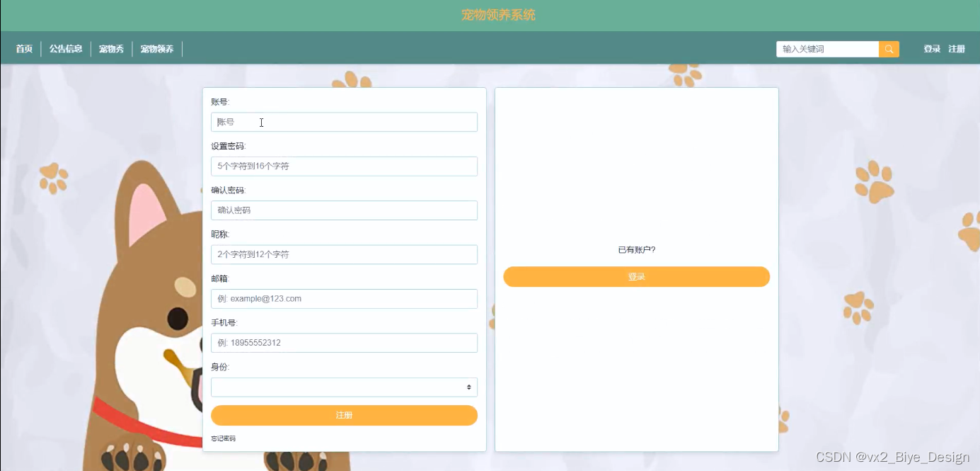Click the 忘记密码 link
The height and width of the screenshot is (471, 980).
pyautogui.click(x=224, y=439)
